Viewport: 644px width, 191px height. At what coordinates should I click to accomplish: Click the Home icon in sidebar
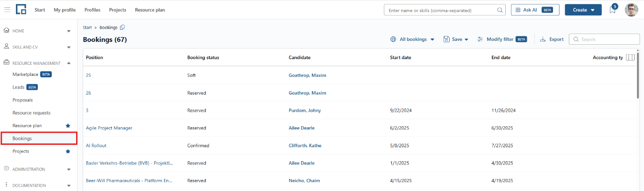tap(7, 31)
